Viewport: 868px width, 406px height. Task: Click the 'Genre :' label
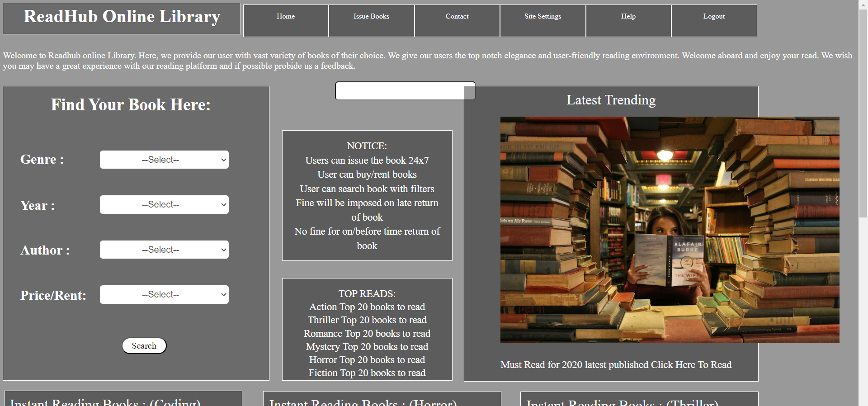click(42, 160)
